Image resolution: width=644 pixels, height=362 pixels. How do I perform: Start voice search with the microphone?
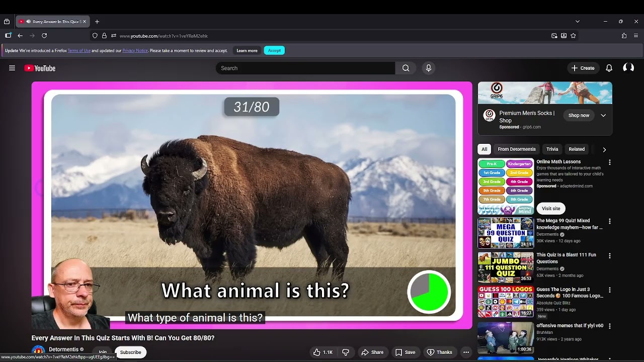coord(429,68)
